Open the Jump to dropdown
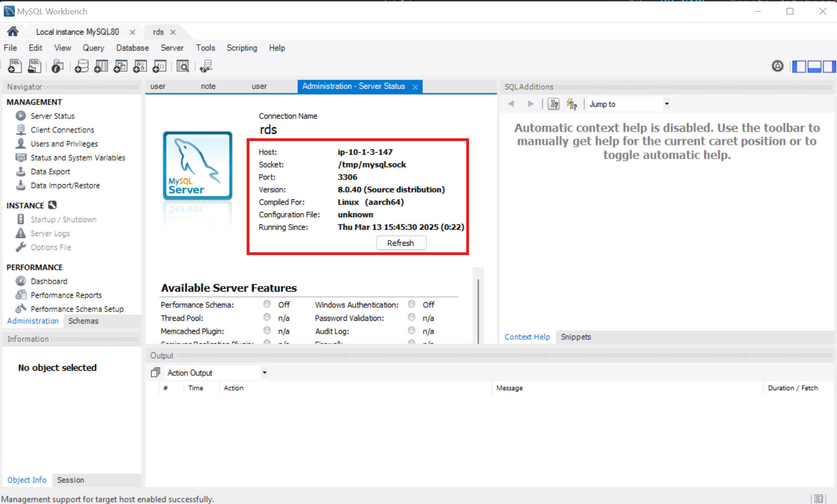Viewport: 837px width, 504px height. pos(629,104)
